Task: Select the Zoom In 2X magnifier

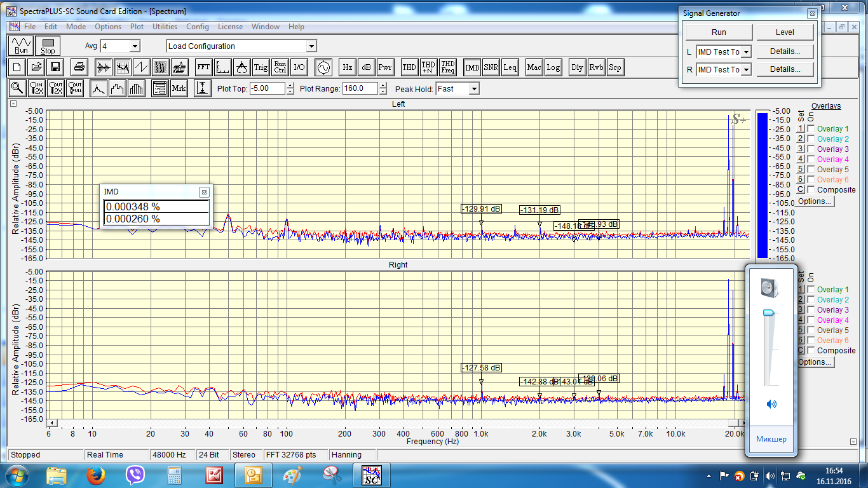Action: pyautogui.click(x=37, y=89)
